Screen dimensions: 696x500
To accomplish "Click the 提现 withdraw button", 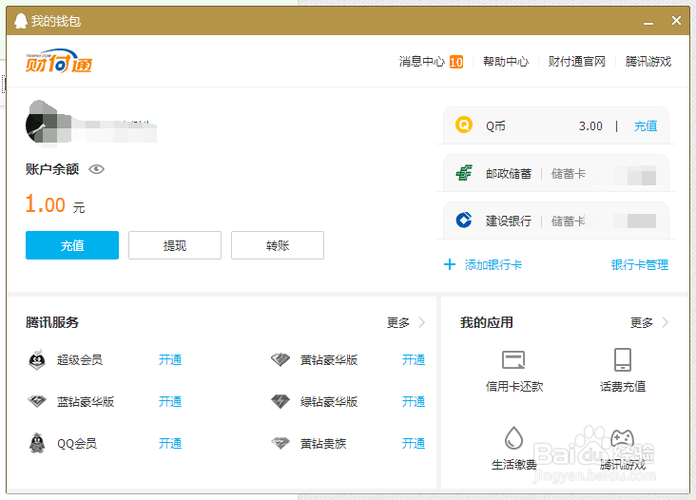I will point(175,245).
